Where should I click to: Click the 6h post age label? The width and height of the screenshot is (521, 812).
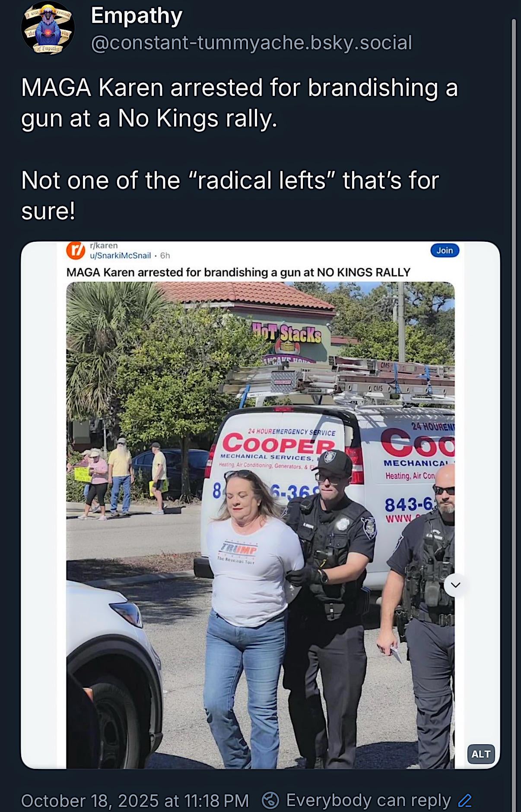165,256
